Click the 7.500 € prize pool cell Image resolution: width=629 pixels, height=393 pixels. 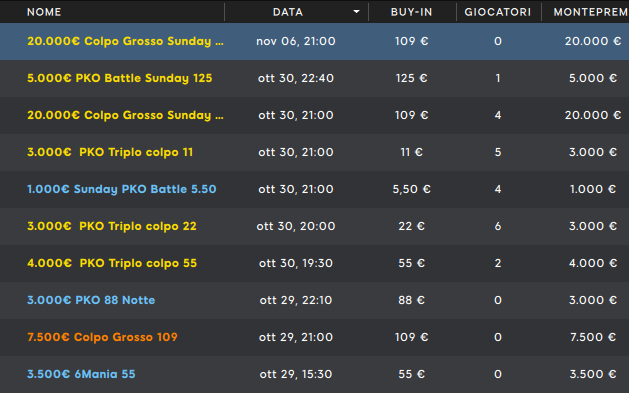(x=593, y=337)
